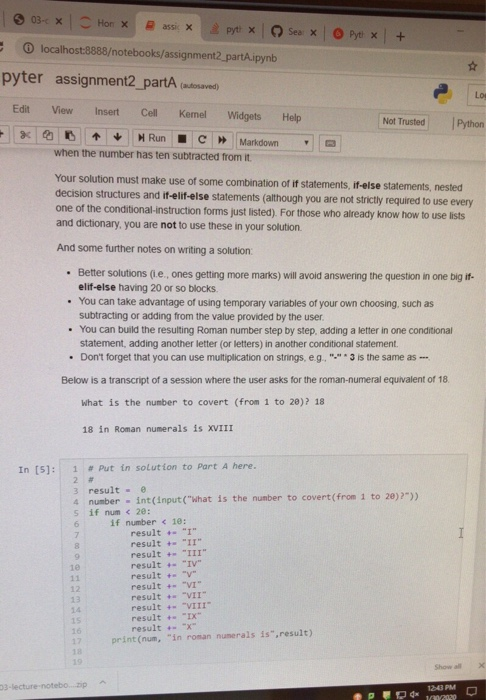Viewport: 486px width, 700px height.
Task: Click the number = int(input(...)) code line
Action: point(253,499)
